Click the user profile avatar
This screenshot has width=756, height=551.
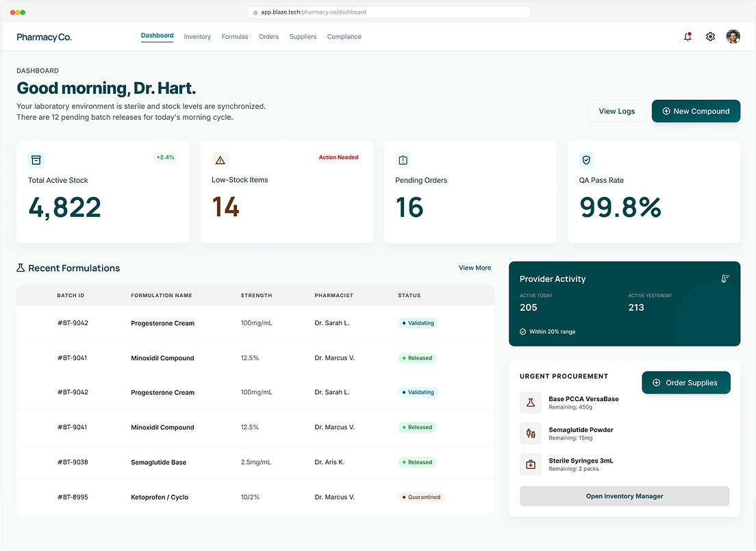[733, 37]
